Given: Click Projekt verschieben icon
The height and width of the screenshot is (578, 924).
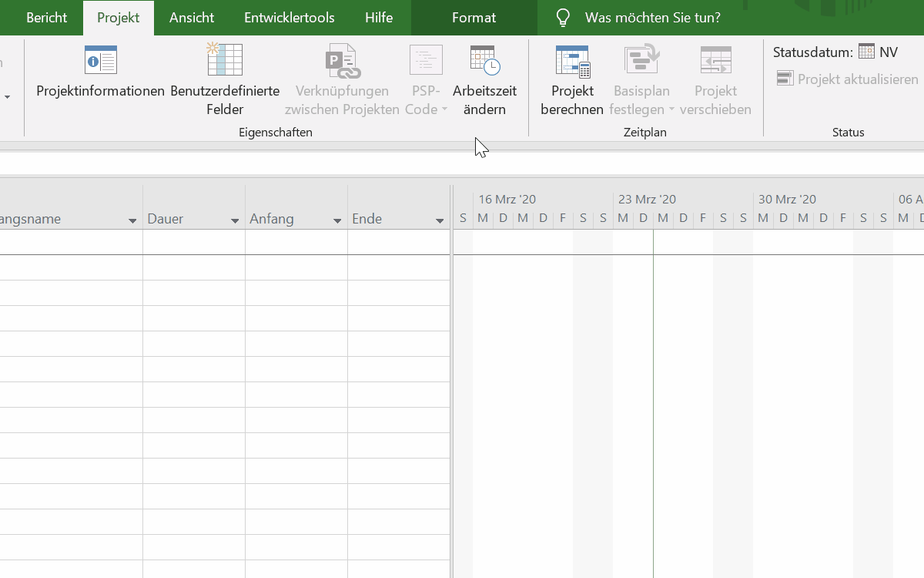Looking at the screenshot, I should [715, 62].
